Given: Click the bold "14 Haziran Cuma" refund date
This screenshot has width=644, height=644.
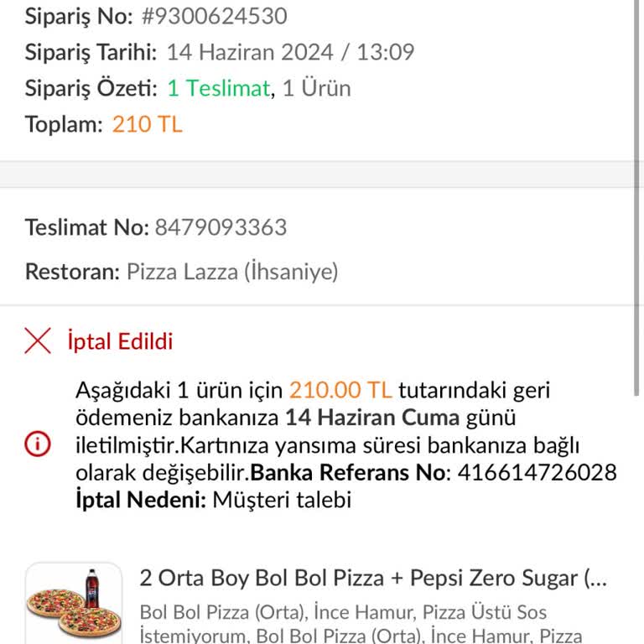Looking at the screenshot, I should click(x=372, y=418).
